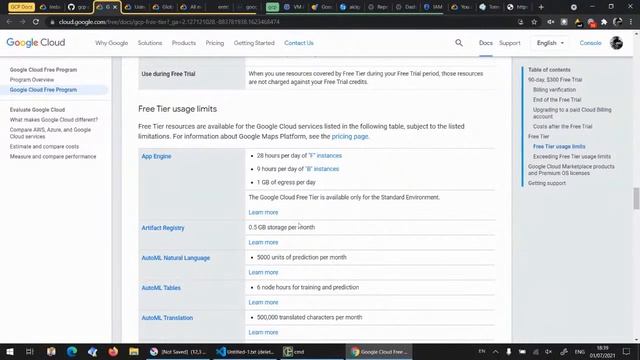The image size is (640, 360).
Task: Open the Getting Started menu item
Action: click(x=254, y=43)
